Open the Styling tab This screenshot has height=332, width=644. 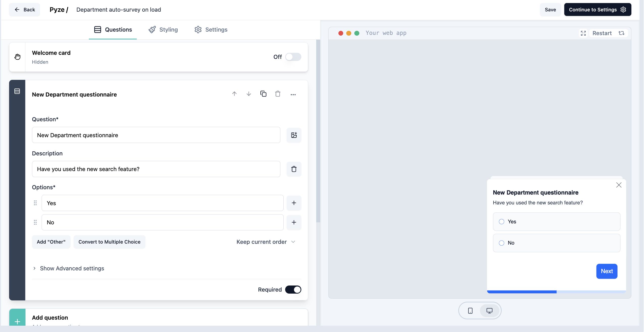tap(163, 30)
